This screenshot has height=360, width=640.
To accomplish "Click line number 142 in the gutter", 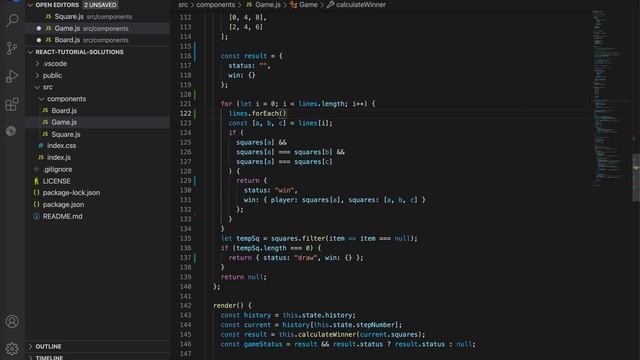I will (x=185, y=305).
